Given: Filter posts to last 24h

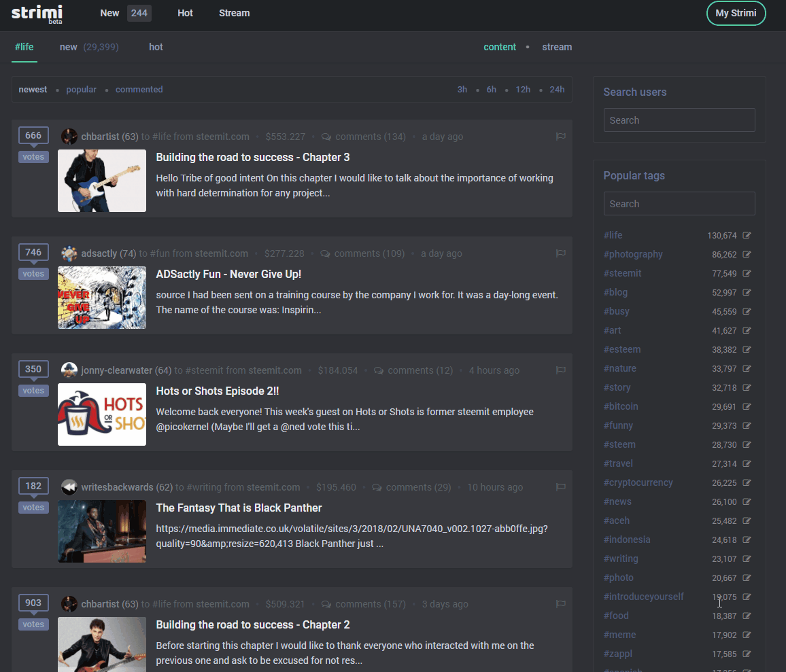Looking at the screenshot, I should tap(556, 90).
